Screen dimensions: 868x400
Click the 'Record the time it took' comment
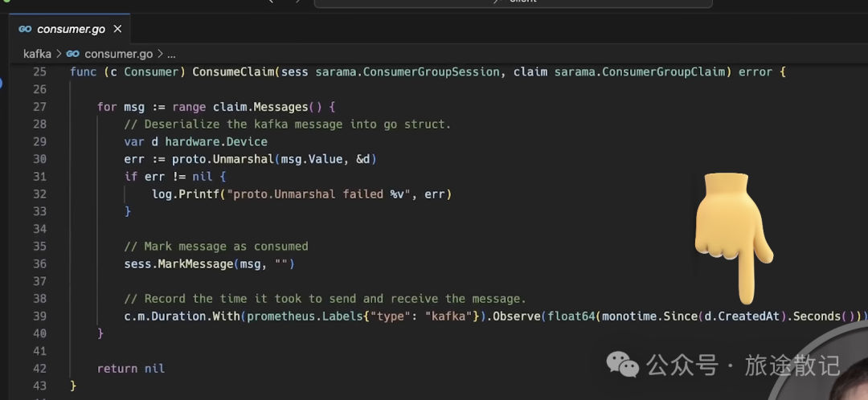pos(325,299)
